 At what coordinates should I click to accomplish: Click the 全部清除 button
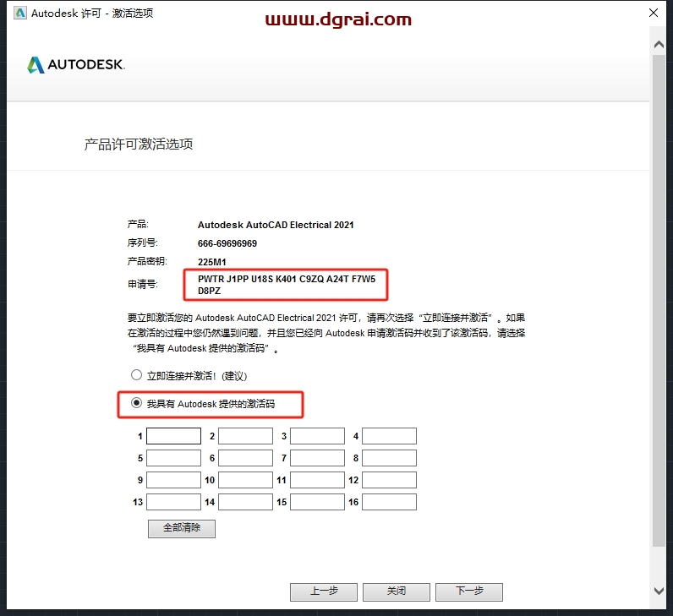(182, 528)
